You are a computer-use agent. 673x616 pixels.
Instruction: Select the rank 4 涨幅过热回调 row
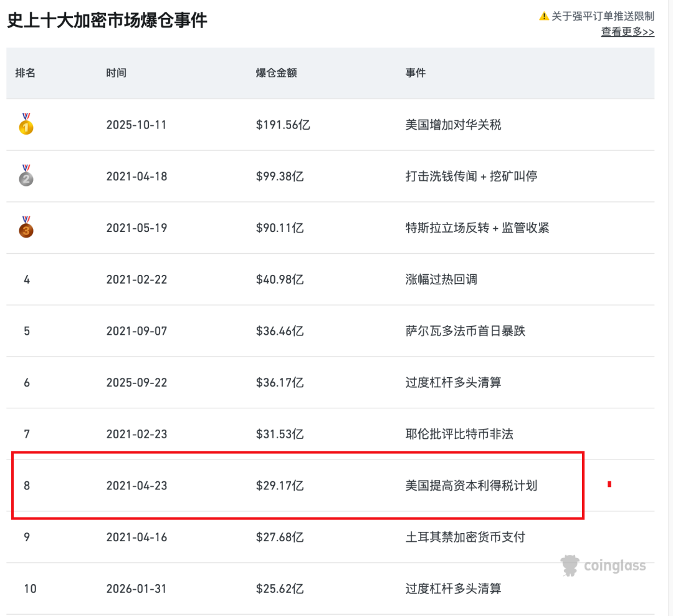(330, 279)
